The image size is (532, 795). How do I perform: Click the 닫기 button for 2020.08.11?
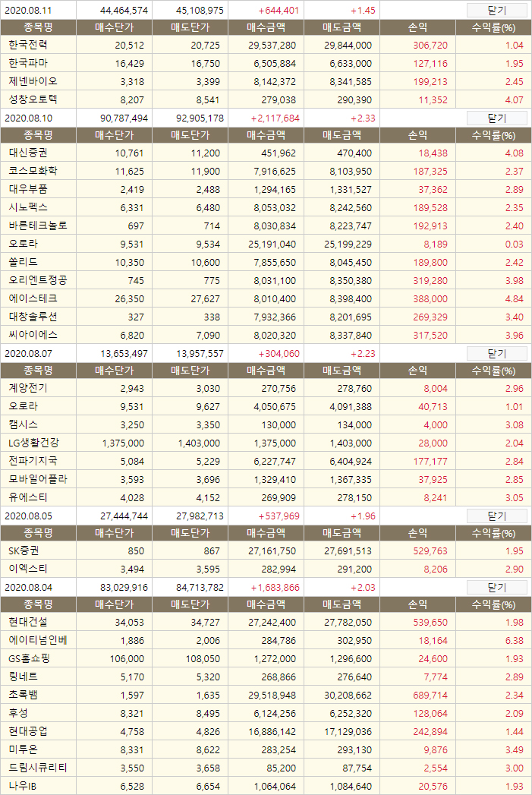496,10
